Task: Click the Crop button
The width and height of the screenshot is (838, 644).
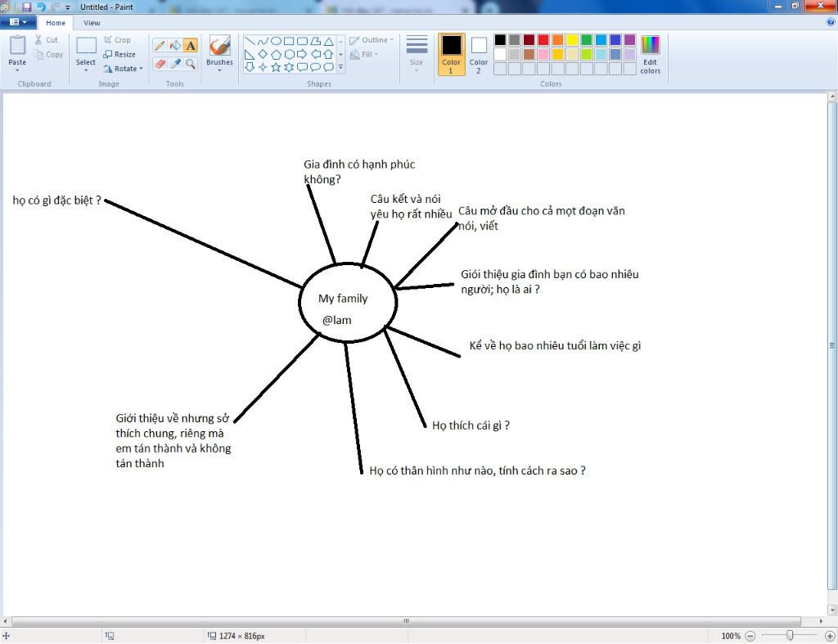Action: point(118,40)
